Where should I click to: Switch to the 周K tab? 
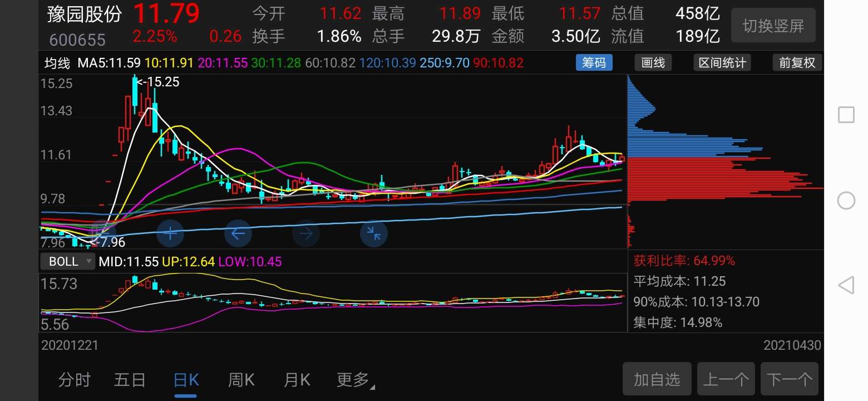(241, 380)
